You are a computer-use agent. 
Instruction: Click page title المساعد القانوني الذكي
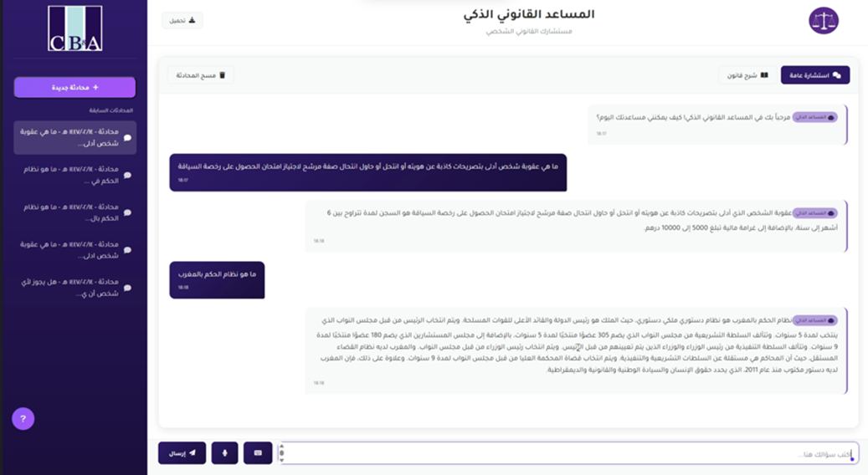(529, 14)
